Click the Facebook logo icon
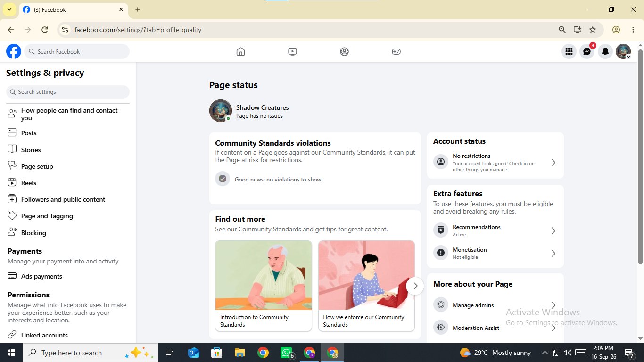This screenshot has width=644, height=362. tap(14, 51)
